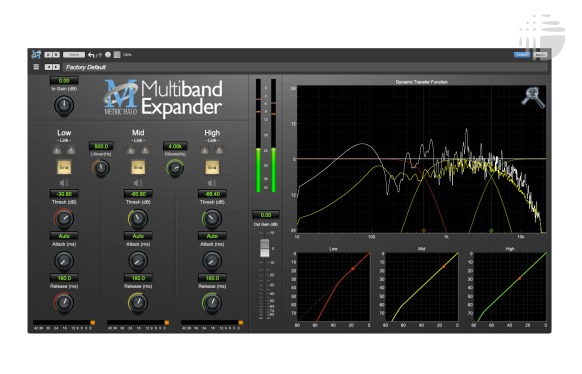Click high crossover diamond marker on graph
The image size is (582, 374).
coord(491,230)
